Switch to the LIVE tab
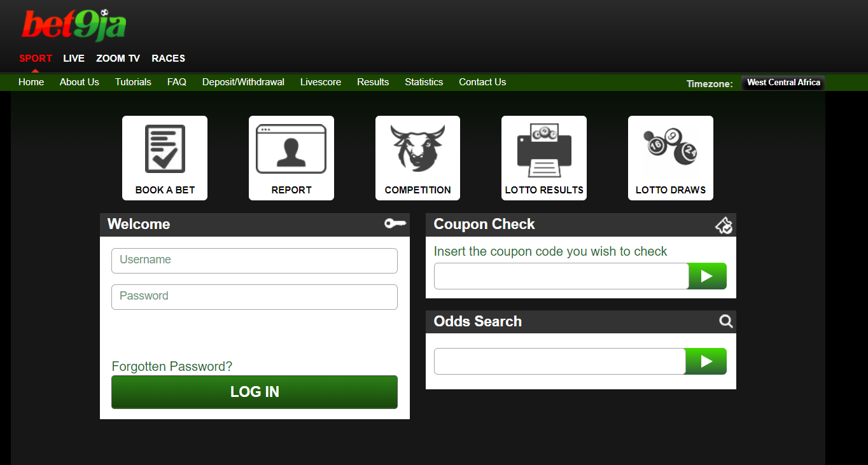This screenshot has width=868, height=465. tap(74, 58)
